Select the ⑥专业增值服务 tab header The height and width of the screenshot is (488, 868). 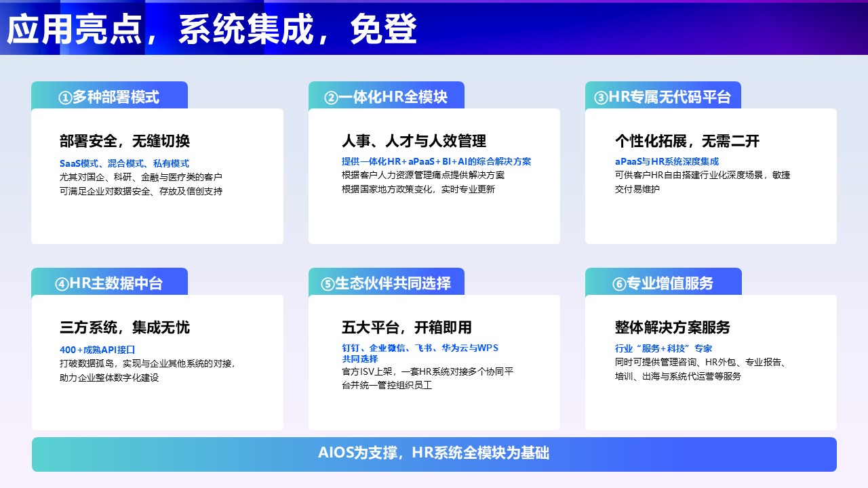click(663, 283)
